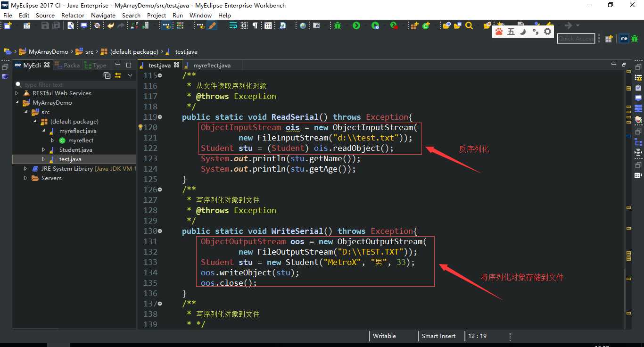The height and width of the screenshot is (347, 644).
Task: Fold the comment at line 126
Action: [160, 190]
